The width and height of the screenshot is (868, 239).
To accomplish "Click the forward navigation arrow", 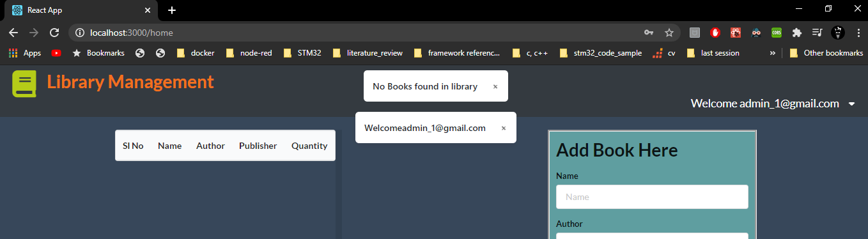I will (34, 33).
